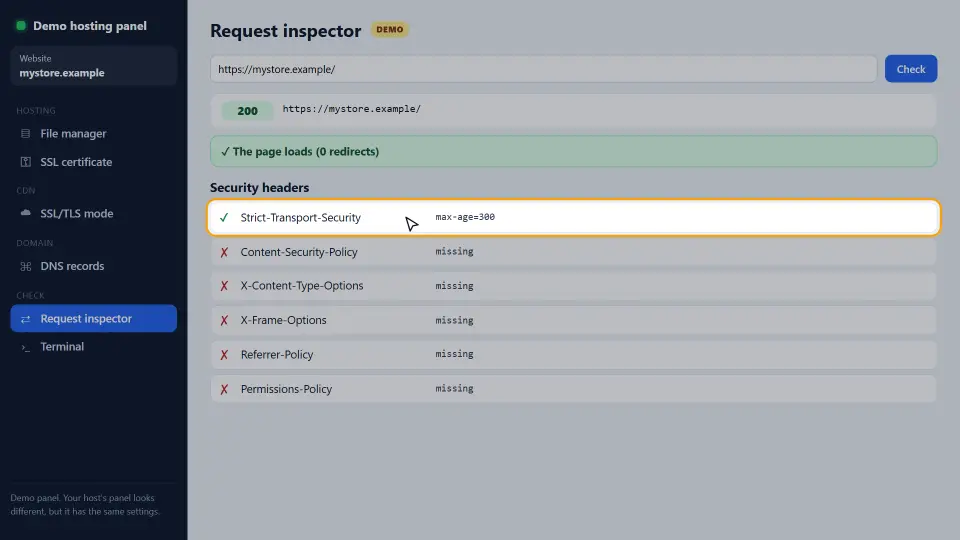Viewport: 960px width, 540px height.
Task: Click the 200 status code badge
Action: pyautogui.click(x=247, y=111)
